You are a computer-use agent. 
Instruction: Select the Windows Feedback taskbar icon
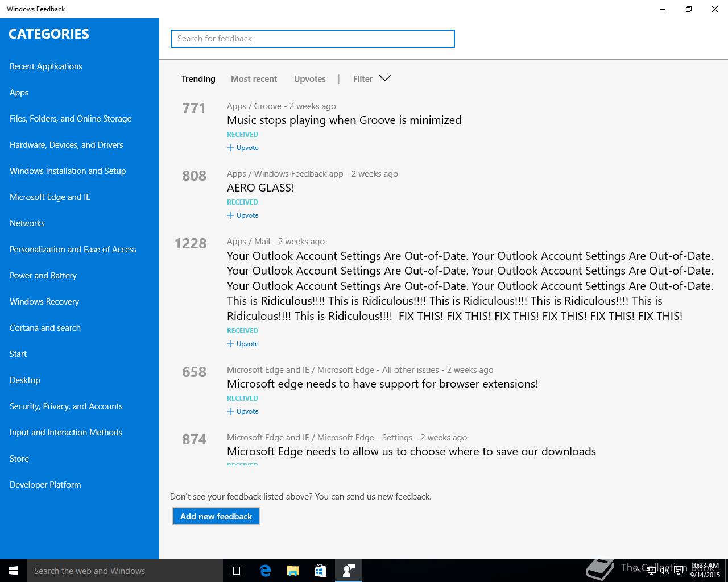349,571
